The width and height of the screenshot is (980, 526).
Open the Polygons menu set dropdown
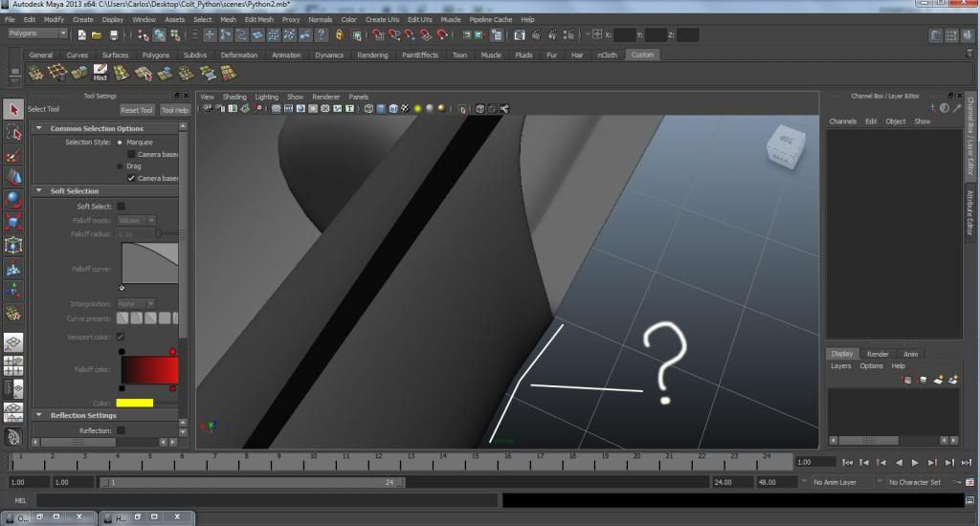coord(37,33)
